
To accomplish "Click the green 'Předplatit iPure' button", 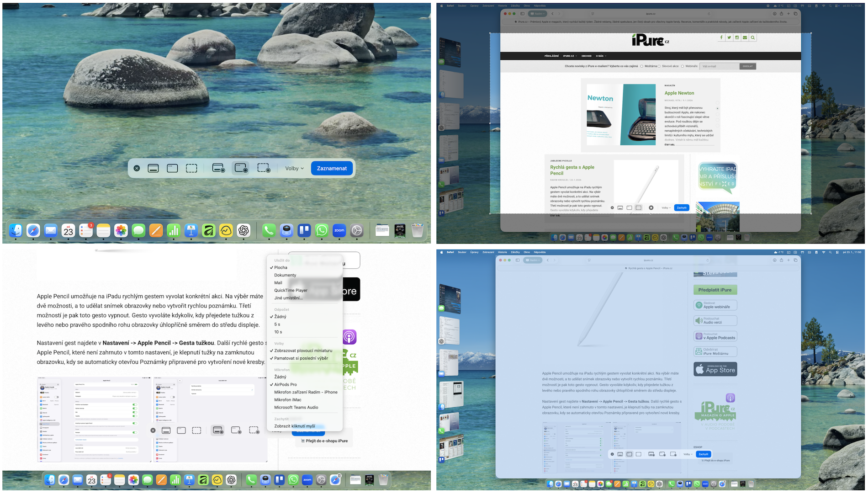I will point(715,290).
